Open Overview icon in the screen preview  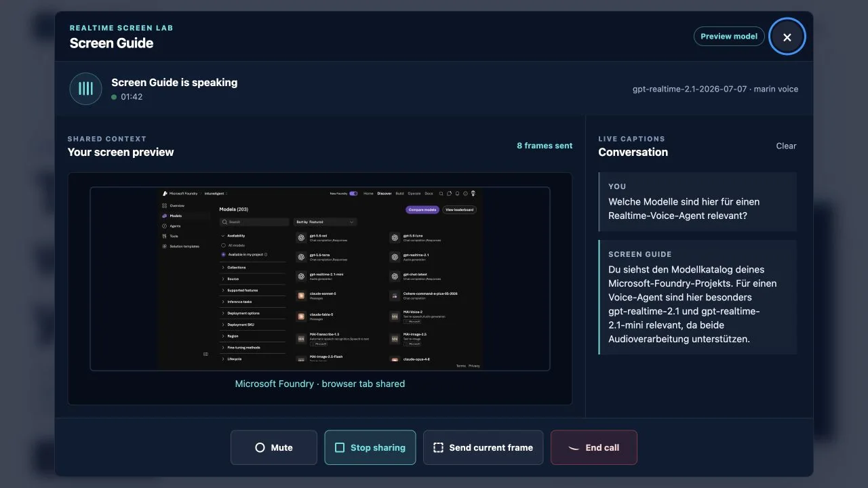(x=165, y=205)
